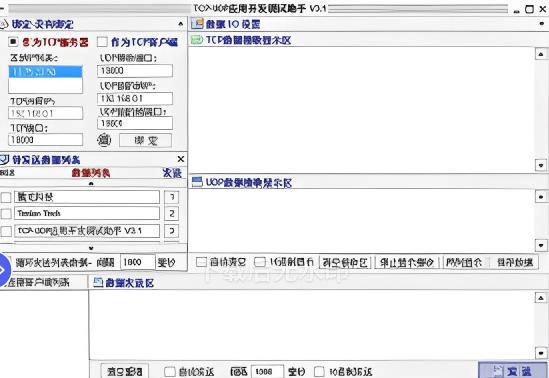Image resolution: width=549 pixels, height=378 pixels.
Task: Click the bind (绑定) button
Action: pos(145,140)
